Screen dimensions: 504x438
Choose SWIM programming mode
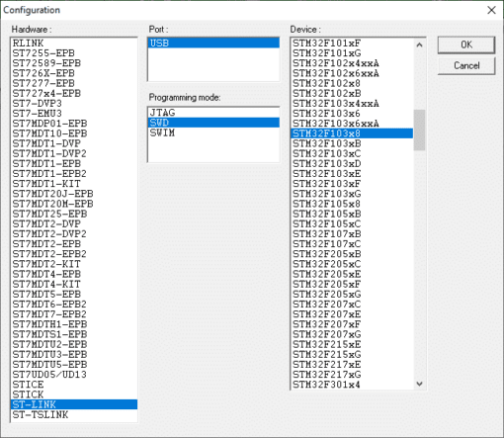coord(213,132)
